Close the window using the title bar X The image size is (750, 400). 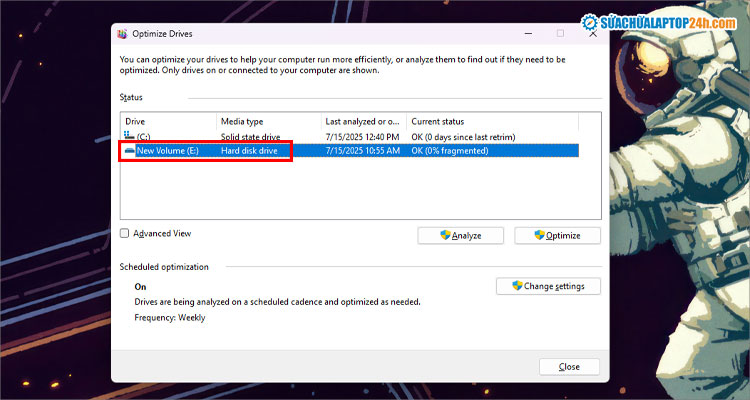[594, 33]
